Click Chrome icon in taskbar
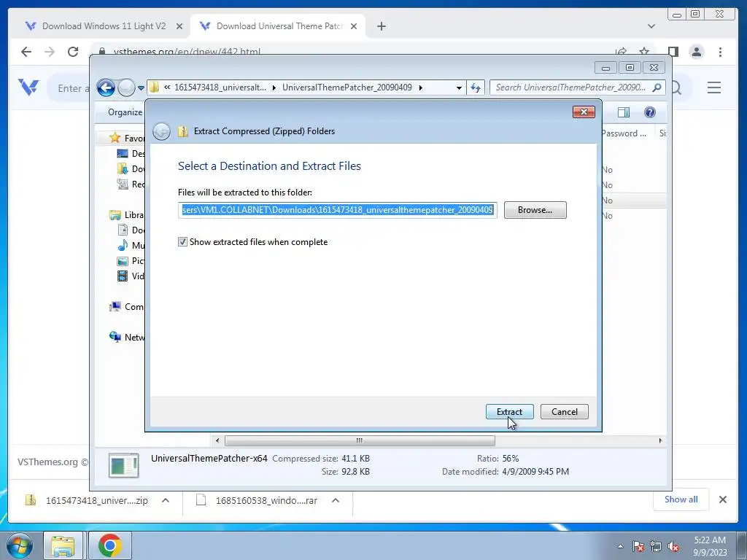The height and width of the screenshot is (560, 747). (110, 545)
